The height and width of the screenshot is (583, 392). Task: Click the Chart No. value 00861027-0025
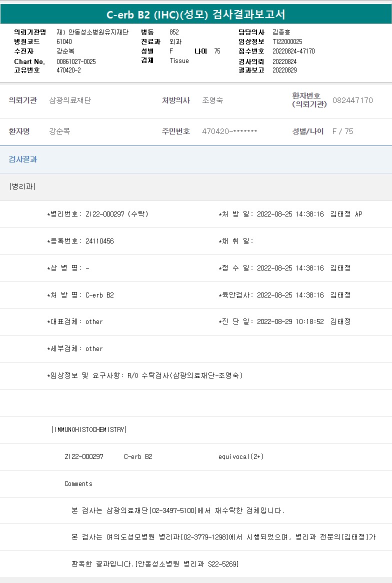(x=76, y=61)
